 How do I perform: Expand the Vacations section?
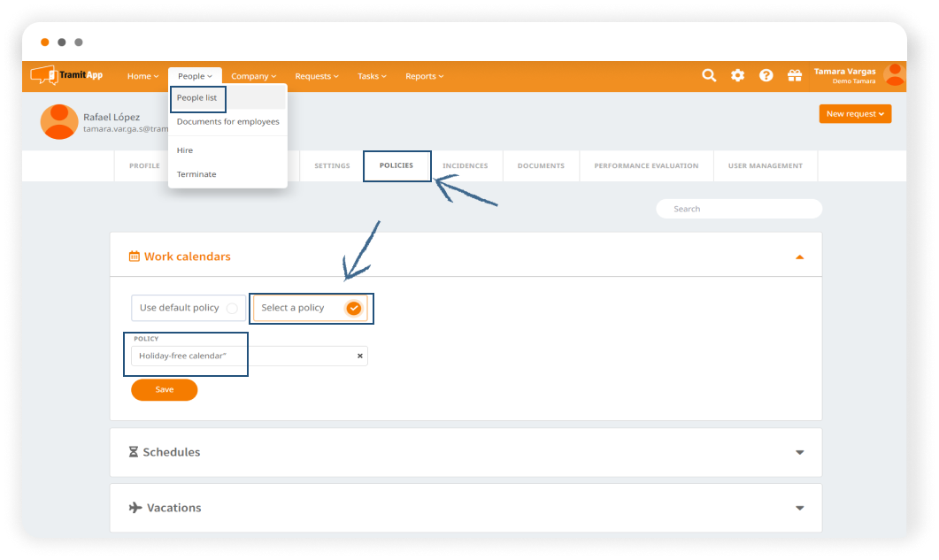(799, 508)
